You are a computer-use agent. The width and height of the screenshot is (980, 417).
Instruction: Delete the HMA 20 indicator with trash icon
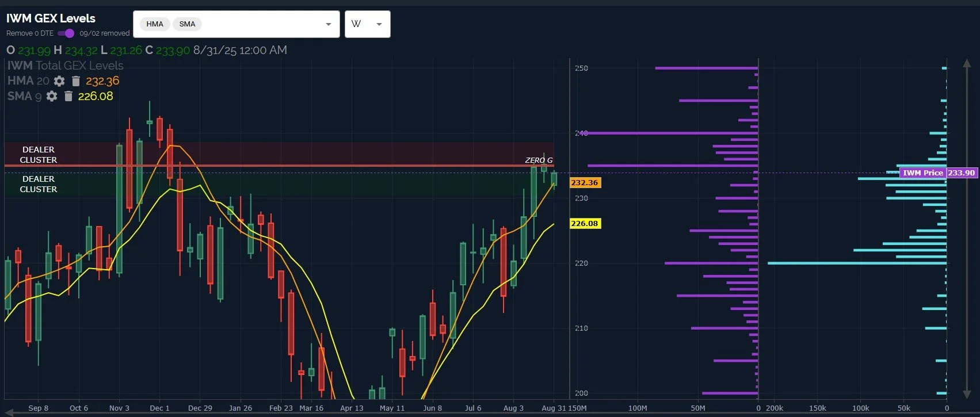[75, 81]
